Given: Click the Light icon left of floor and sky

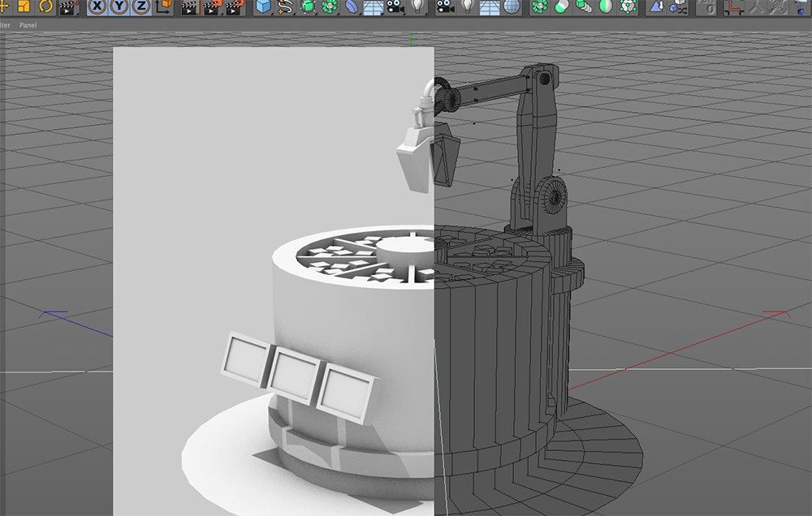Looking at the screenshot, I should click(467, 6).
